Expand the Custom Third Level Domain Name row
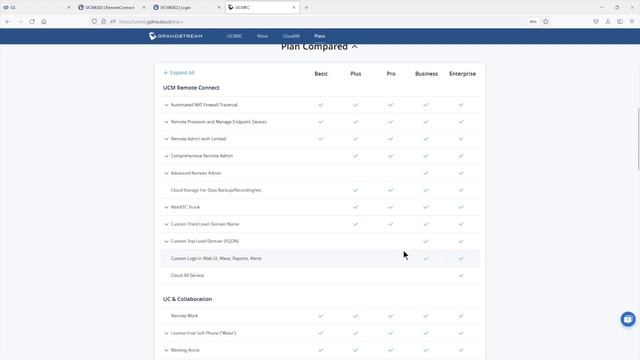Image resolution: width=640 pixels, height=360 pixels. [166, 224]
